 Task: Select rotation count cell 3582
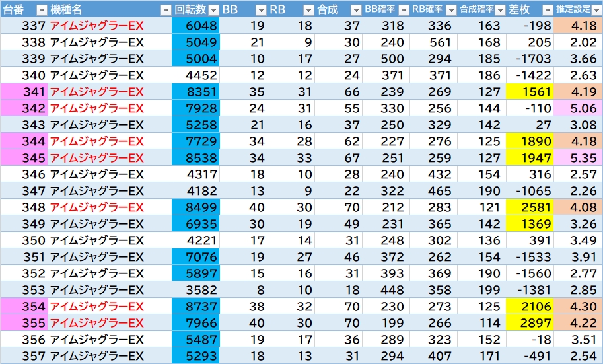(195, 290)
